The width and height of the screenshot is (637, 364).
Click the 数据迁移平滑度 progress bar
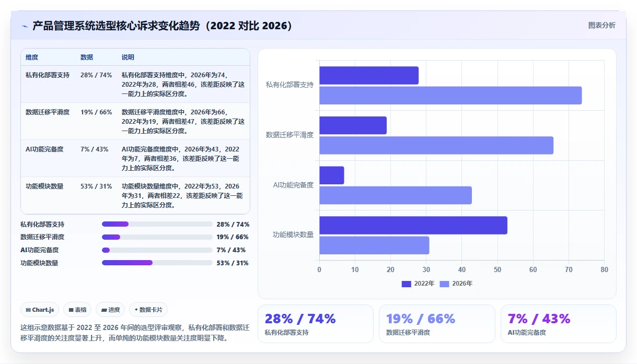[x=157, y=237]
